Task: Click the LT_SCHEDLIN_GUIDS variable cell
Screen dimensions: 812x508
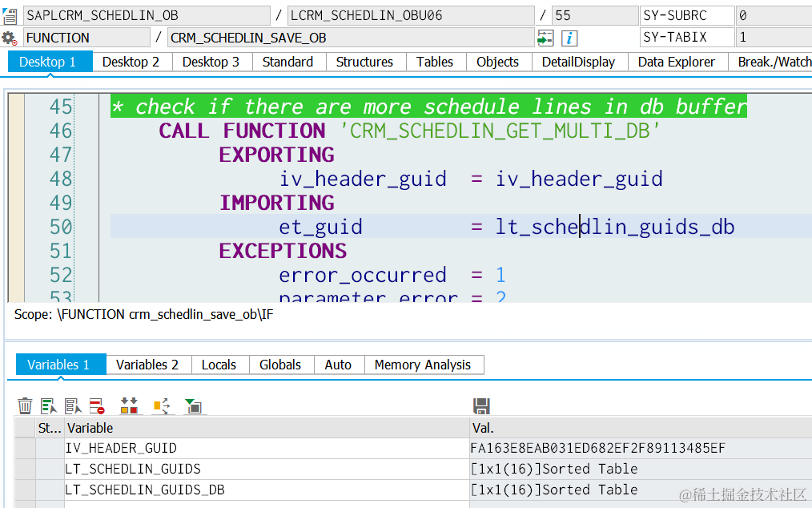Action: coord(266,469)
